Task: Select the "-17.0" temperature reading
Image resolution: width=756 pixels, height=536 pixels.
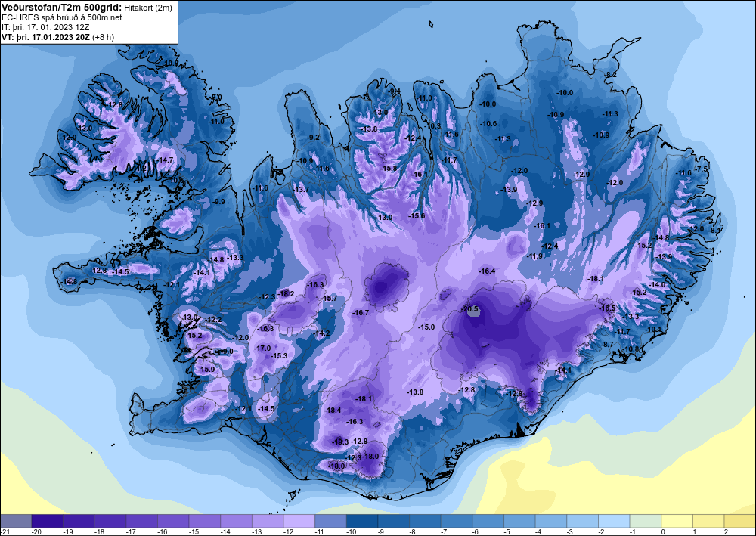Action: click(263, 348)
